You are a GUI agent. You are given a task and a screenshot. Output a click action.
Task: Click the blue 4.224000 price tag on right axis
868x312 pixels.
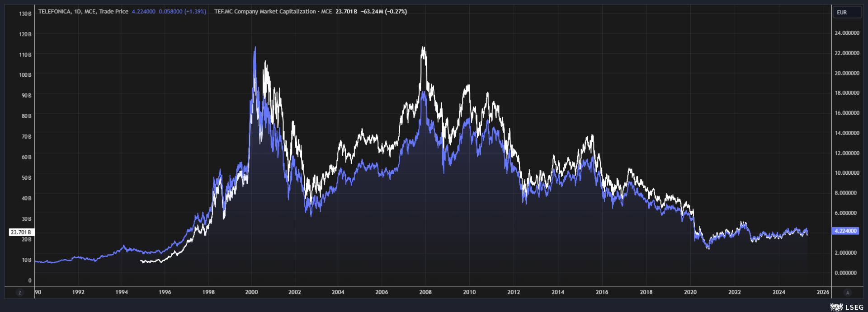click(845, 231)
